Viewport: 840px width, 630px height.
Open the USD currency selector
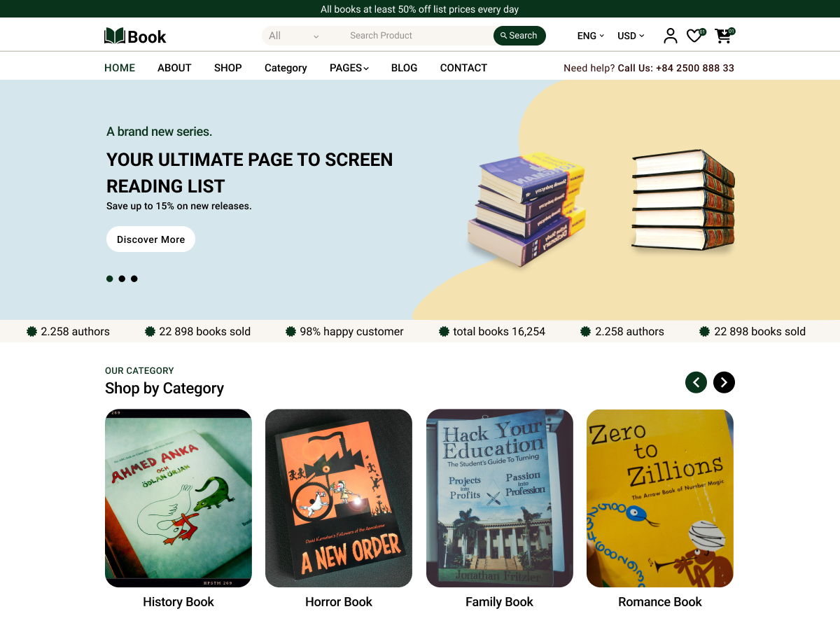click(629, 36)
